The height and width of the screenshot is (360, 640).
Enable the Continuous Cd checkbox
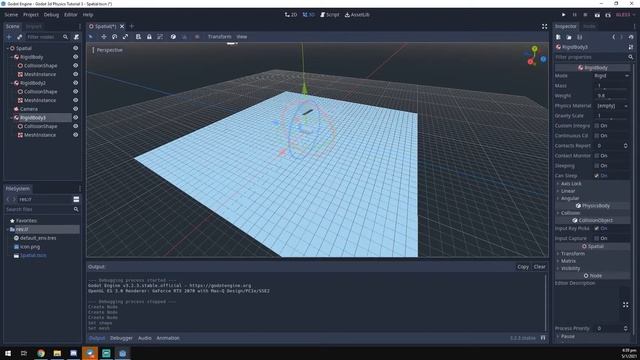click(597, 136)
